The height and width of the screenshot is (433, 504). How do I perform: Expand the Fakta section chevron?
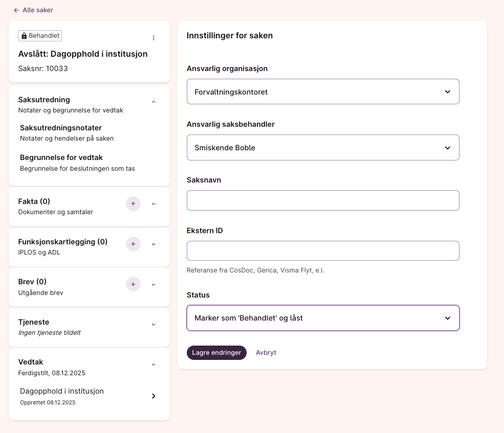click(x=154, y=203)
